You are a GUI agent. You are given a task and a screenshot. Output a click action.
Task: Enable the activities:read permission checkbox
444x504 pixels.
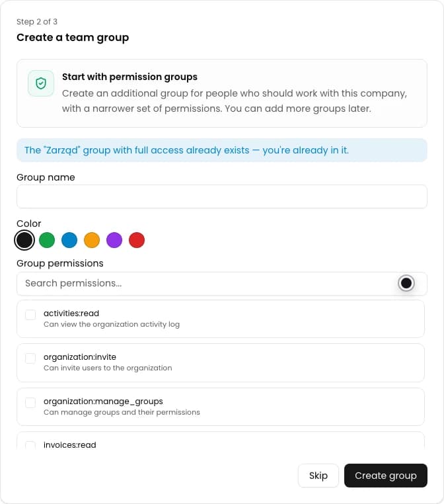click(x=30, y=315)
